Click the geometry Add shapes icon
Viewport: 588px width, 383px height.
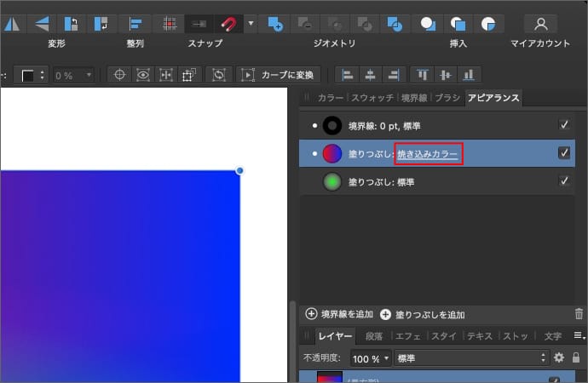274,24
